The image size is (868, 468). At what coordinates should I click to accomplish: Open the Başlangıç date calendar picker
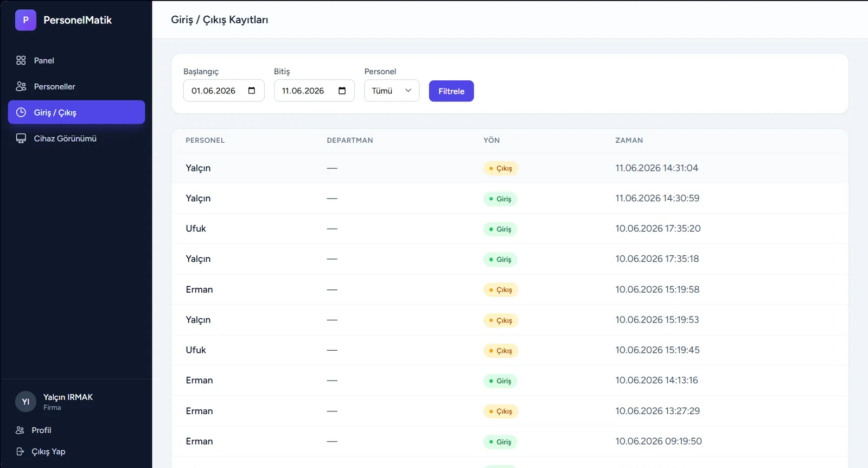click(x=252, y=91)
